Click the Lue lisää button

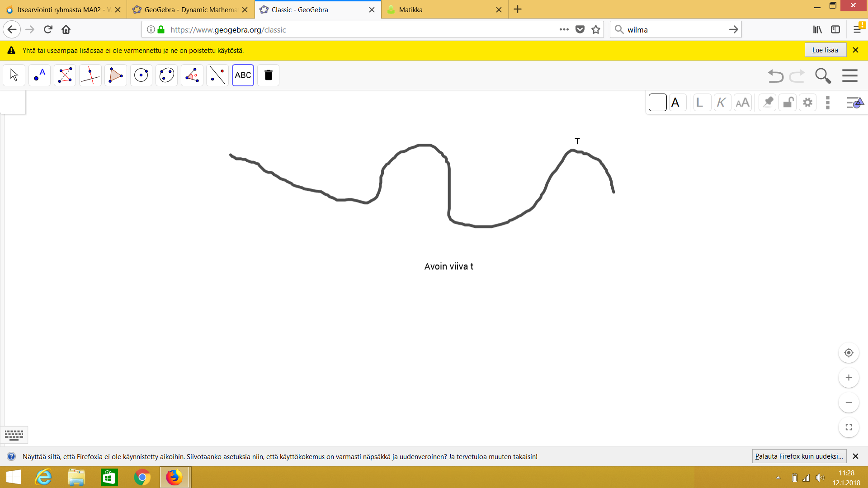point(825,50)
